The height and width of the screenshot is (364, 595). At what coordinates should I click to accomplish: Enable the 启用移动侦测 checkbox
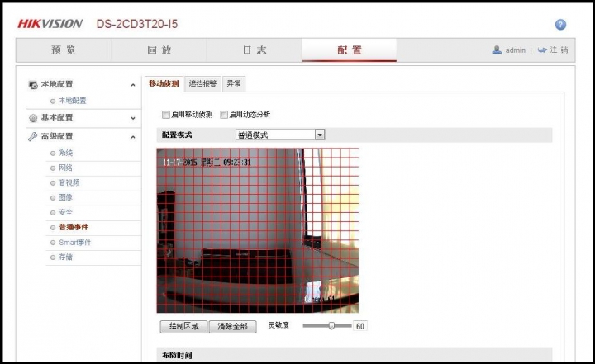pos(166,115)
